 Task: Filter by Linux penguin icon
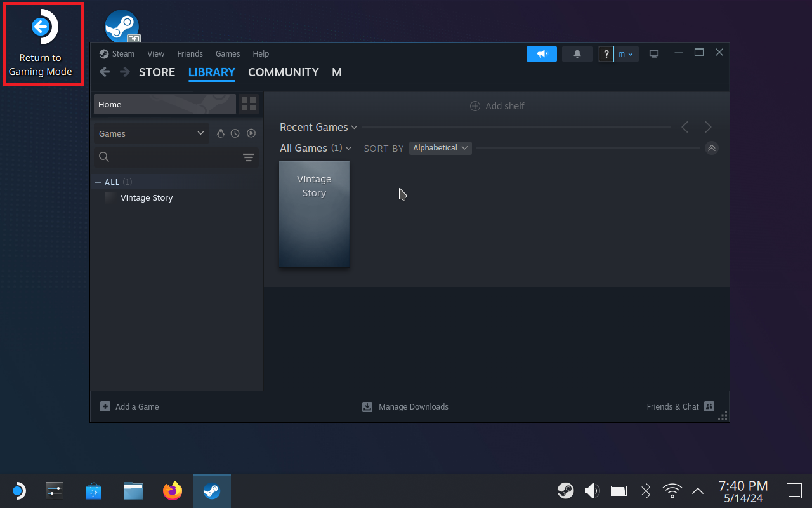click(221, 133)
